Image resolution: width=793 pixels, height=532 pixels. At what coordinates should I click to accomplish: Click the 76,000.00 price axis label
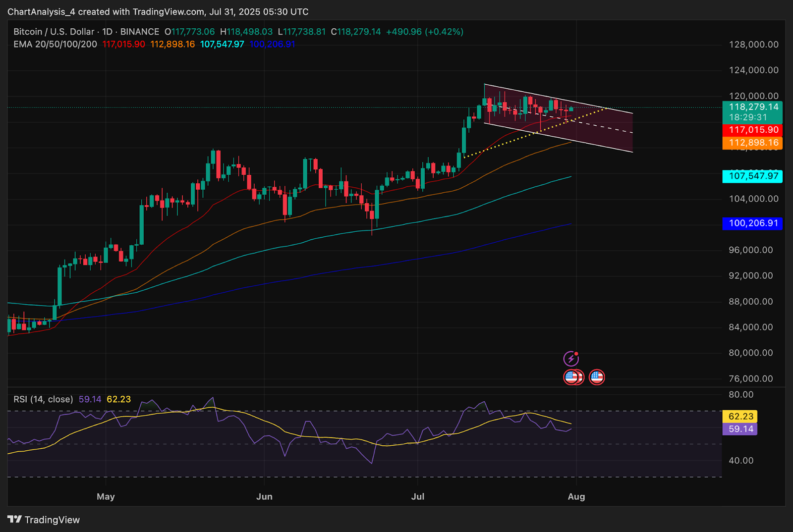751,379
